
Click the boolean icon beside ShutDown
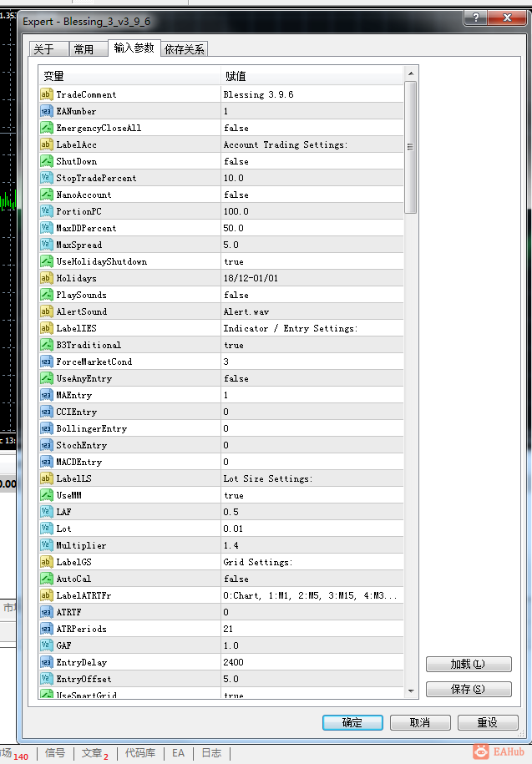point(46,161)
